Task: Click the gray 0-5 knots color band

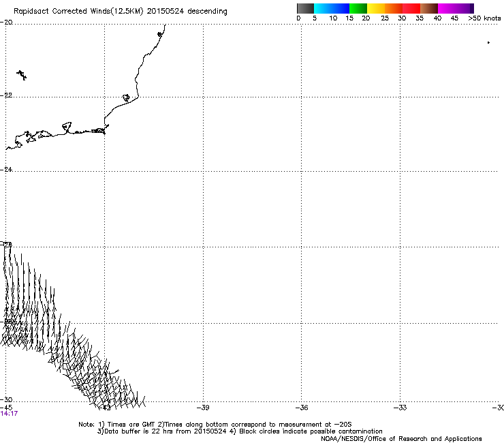Action: pyautogui.click(x=305, y=8)
